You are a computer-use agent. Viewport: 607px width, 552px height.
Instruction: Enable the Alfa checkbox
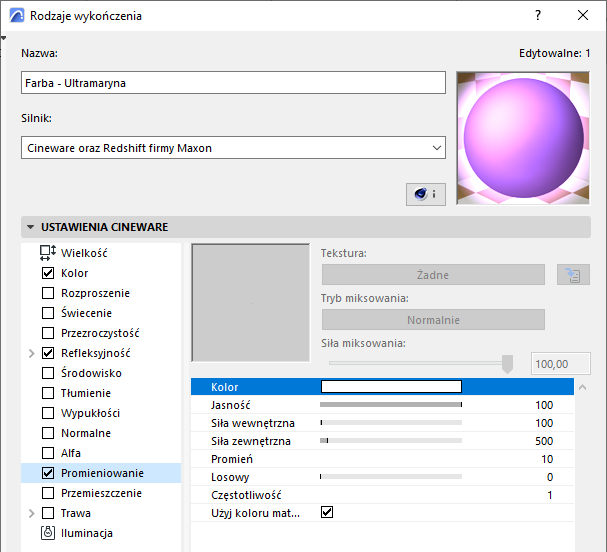[48, 453]
